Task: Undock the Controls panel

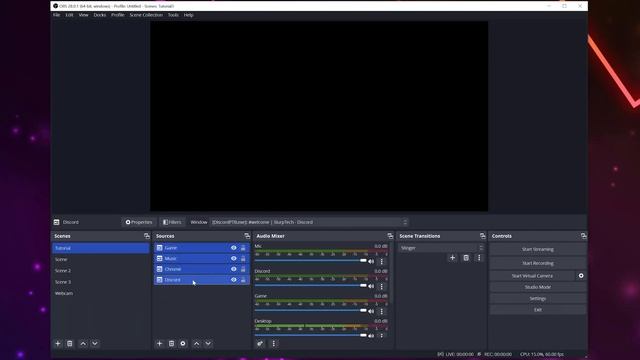Action: [x=583, y=236]
